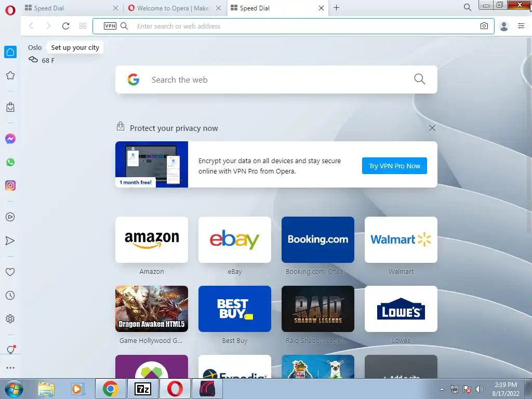Open the Lowe's speed dial tile
Image resolution: width=532 pixels, height=399 pixels.
(x=401, y=309)
